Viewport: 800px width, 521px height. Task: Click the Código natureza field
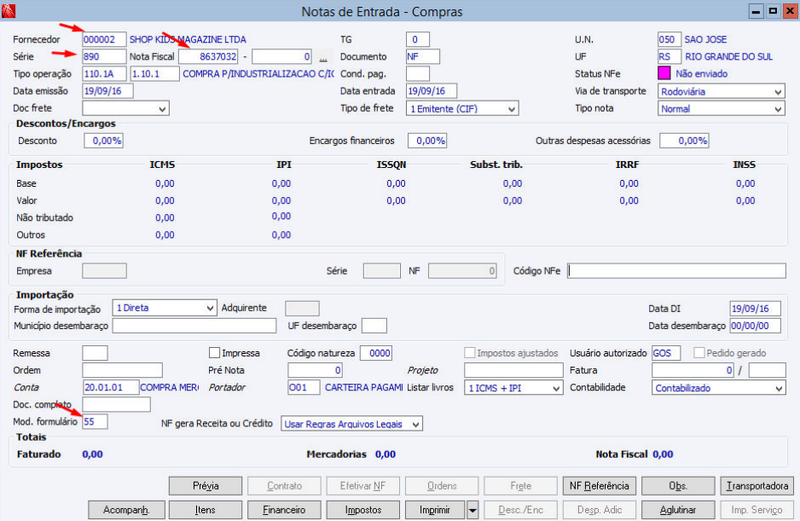click(376, 353)
